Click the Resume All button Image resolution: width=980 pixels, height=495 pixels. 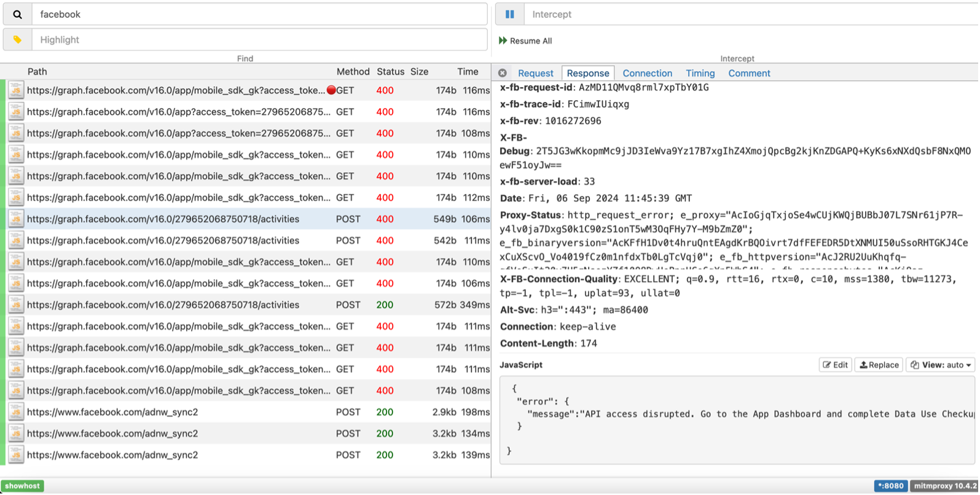525,41
